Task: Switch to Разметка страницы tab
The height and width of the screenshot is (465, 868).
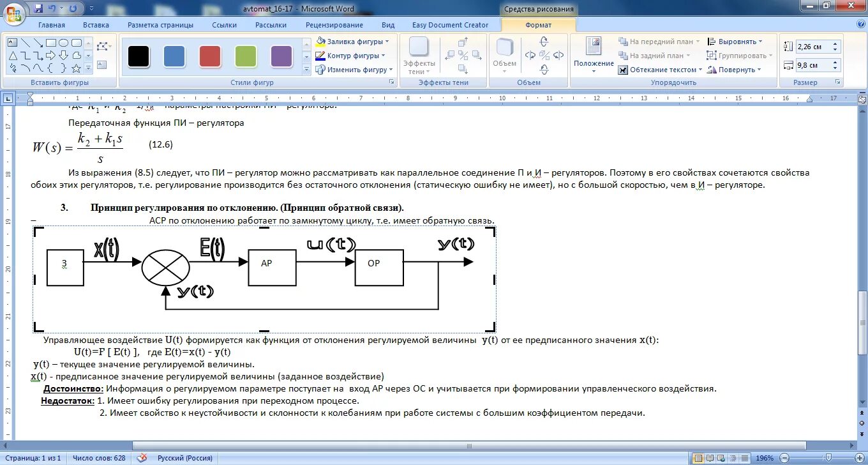Action: coord(160,25)
